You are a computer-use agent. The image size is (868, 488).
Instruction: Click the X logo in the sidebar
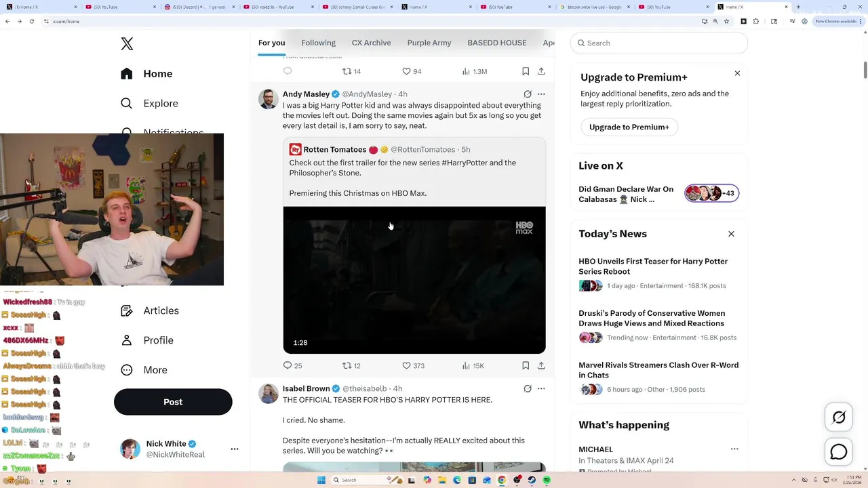(127, 44)
